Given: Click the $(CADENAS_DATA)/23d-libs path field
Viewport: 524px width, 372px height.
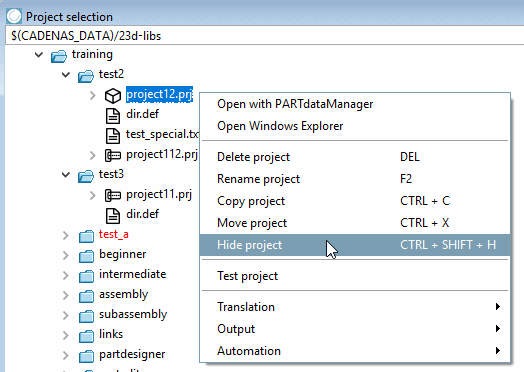Looking at the screenshot, I should tap(264, 36).
